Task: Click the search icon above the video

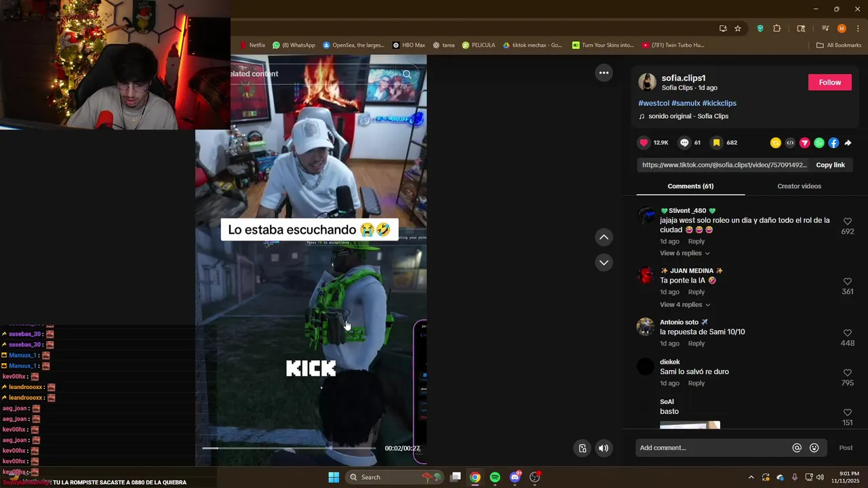Action: (x=407, y=74)
